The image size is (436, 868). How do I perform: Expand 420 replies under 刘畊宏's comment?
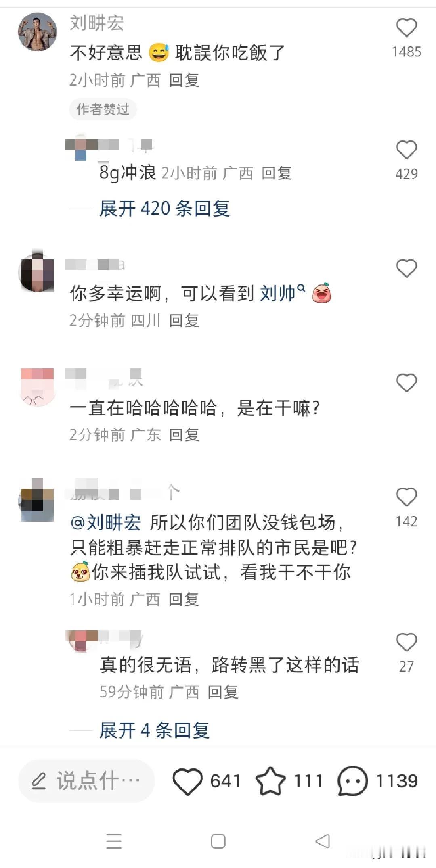tap(165, 209)
